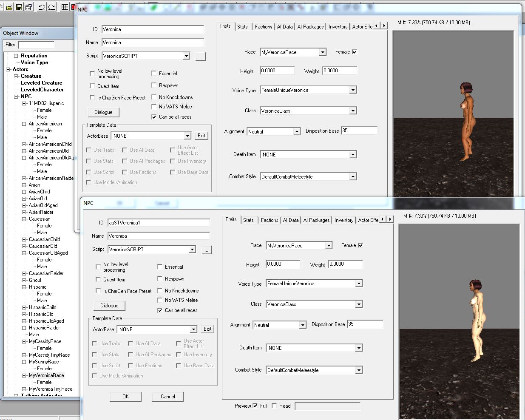Click the open folder icon in the toolbar
The image size is (525, 420).
click(x=9, y=7)
